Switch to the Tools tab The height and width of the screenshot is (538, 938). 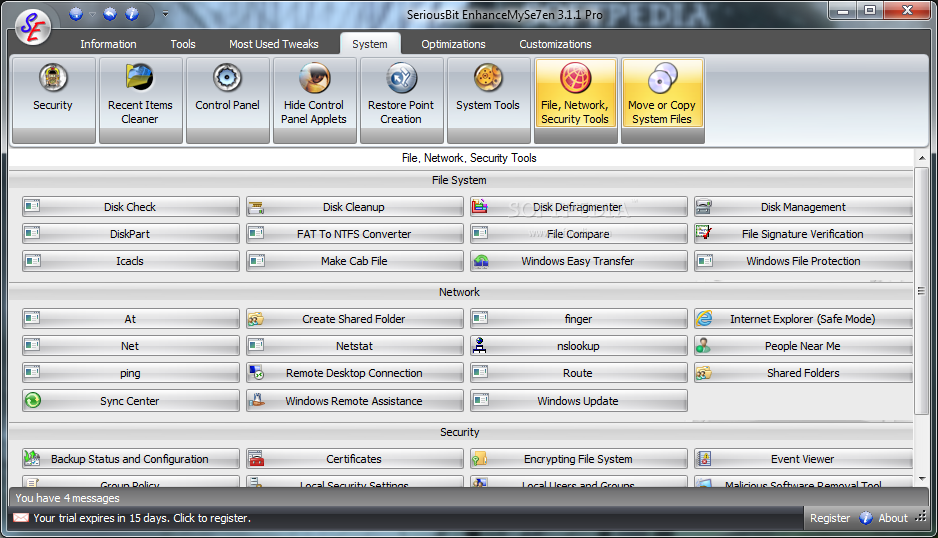tap(183, 44)
